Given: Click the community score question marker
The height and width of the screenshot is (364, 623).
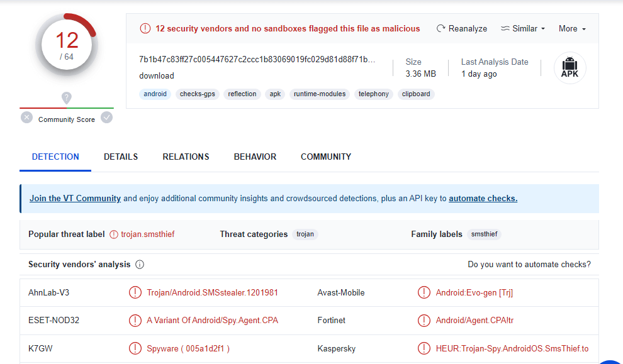Looking at the screenshot, I should pyautogui.click(x=66, y=97).
